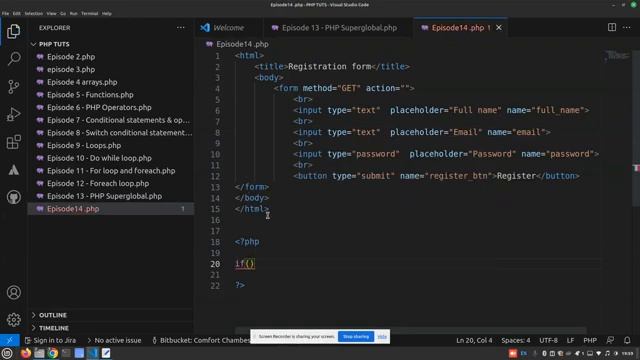Viewport: 640px width, 360px height.
Task: Open the View menu
Action: pyautogui.click(x=51, y=13)
